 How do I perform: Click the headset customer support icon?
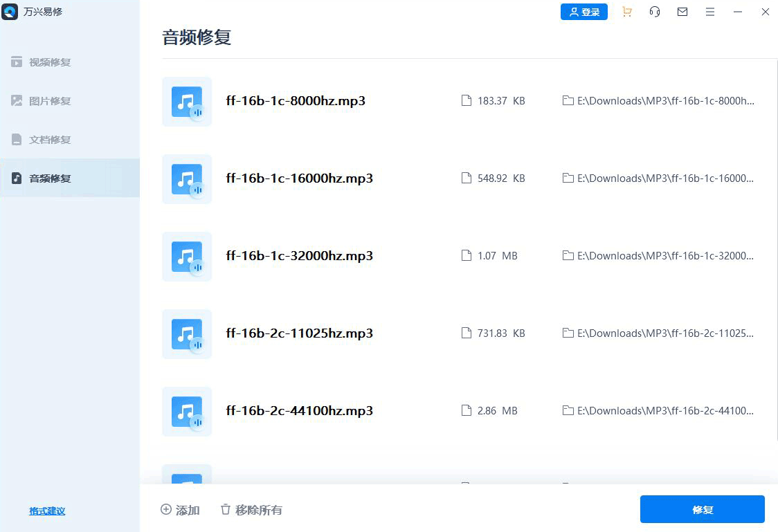[x=654, y=12]
